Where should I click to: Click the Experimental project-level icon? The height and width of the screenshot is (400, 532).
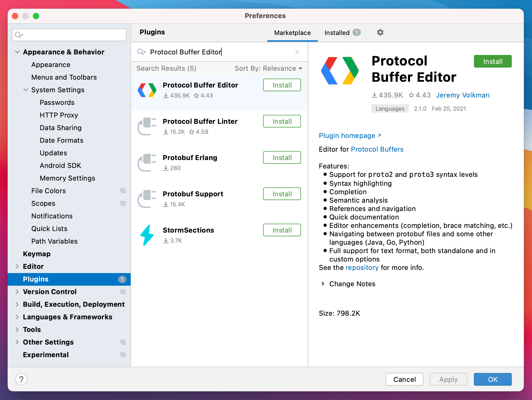(x=123, y=355)
